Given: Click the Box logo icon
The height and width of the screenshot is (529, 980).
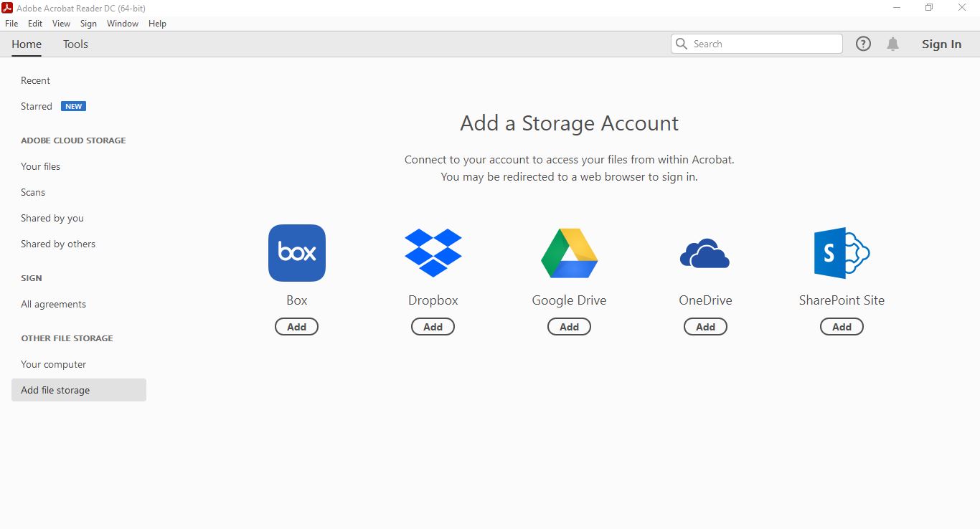Looking at the screenshot, I should tap(297, 253).
